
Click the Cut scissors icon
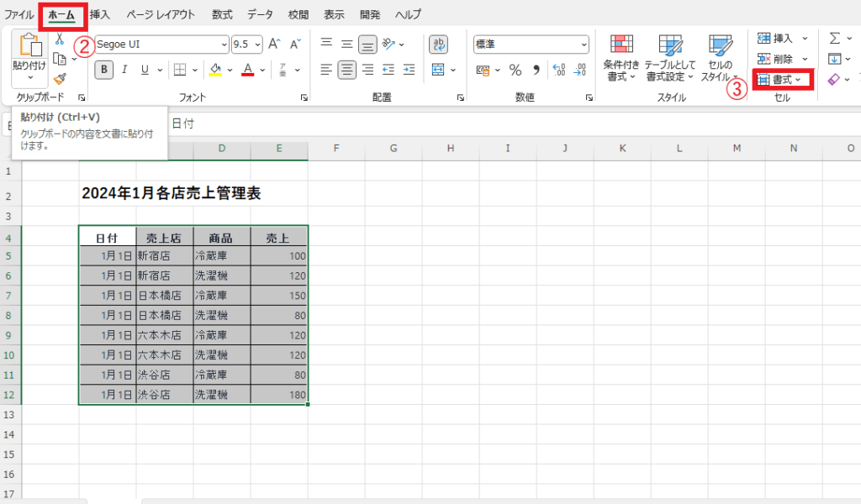(x=60, y=39)
